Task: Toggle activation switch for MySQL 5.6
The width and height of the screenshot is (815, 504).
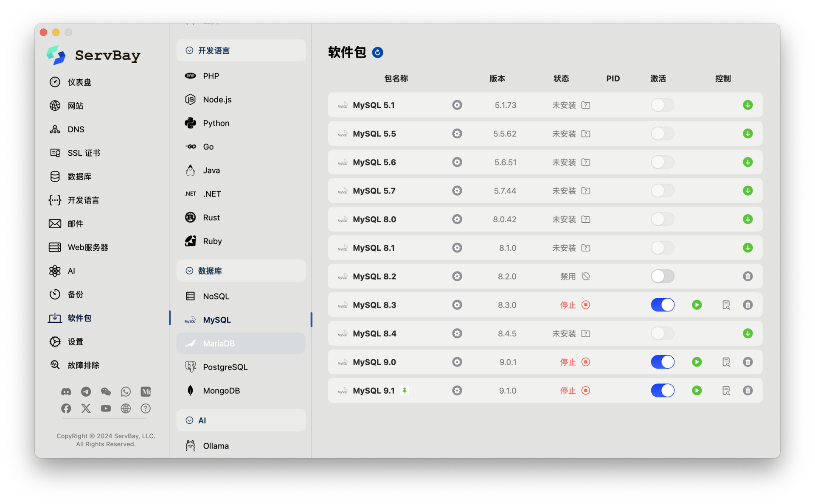Action: (662, 162)
